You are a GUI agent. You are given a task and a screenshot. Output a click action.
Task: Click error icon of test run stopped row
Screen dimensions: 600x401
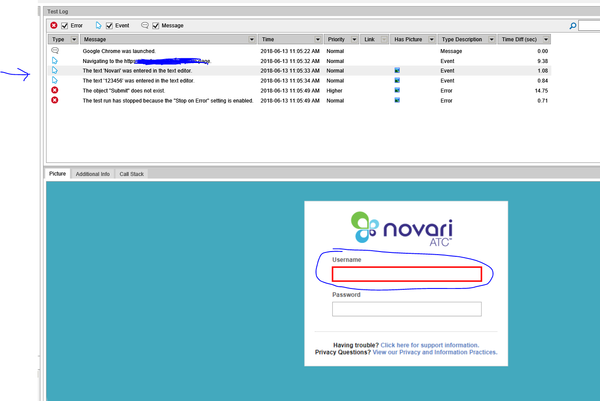[x=55, y=100]
